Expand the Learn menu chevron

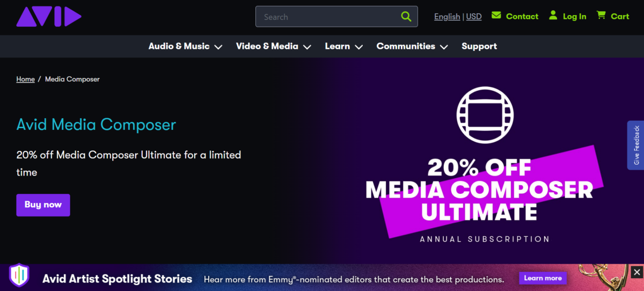click(x=359, y=47)
